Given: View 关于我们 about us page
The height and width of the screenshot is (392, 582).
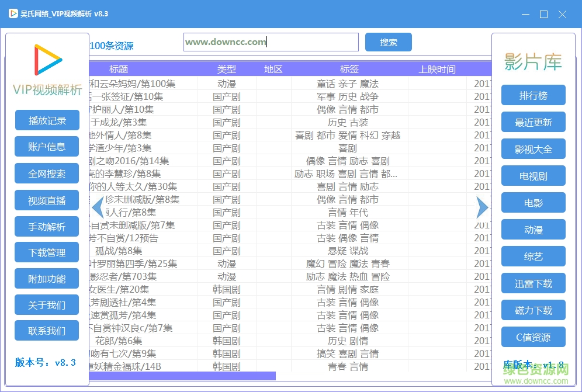Looking at the screenshot, I should 46,304.
